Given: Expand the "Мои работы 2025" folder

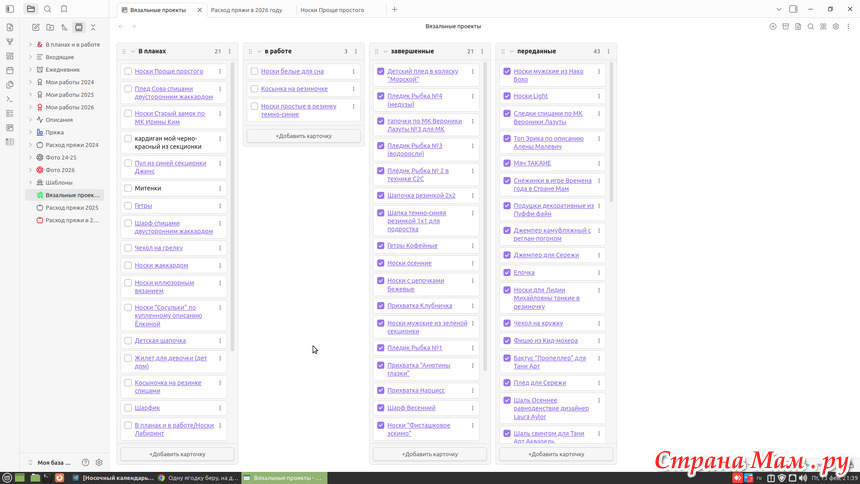Looking at the screenshot, I should pos(30,95).
